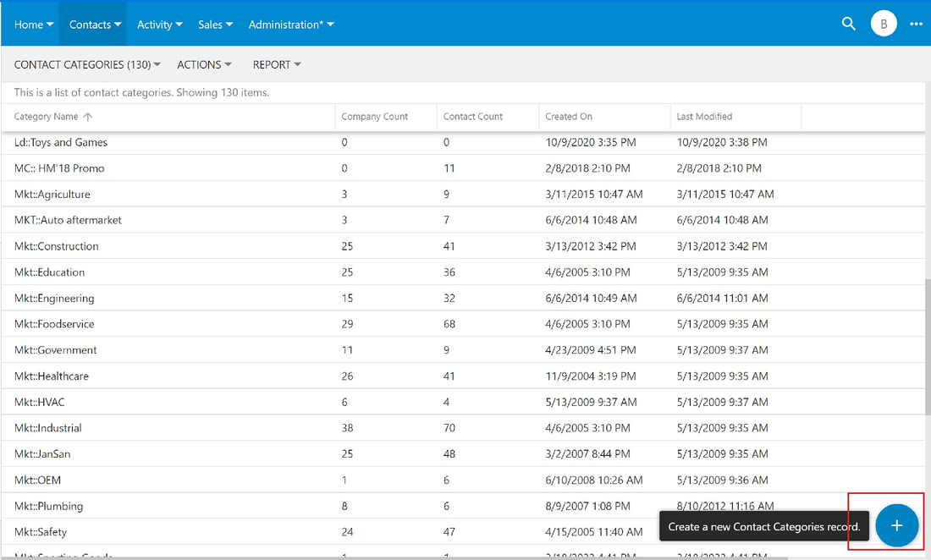This screenshot has height=560, width=931.
Task: Select the MKT::Auto aftermarket category
Action: click(x=68, y=220)
